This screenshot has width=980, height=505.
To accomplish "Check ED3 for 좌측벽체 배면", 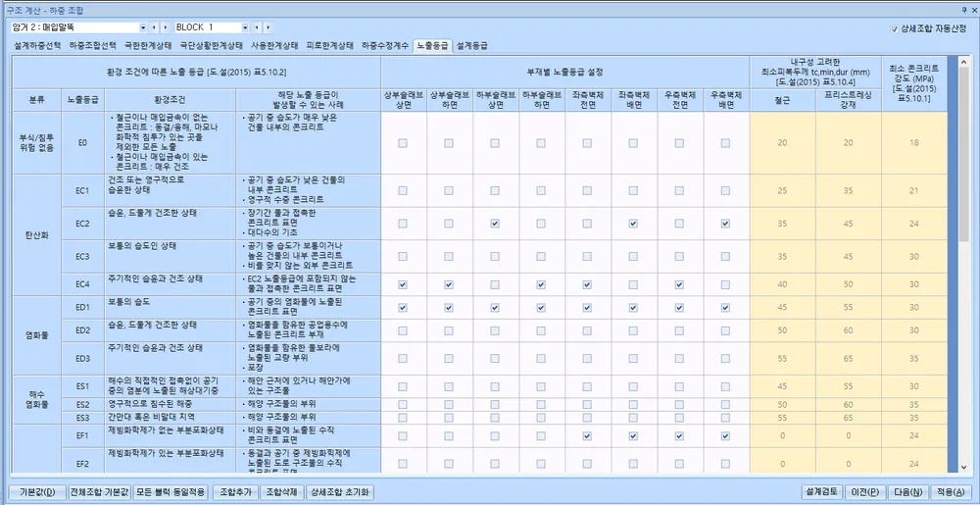I will click(633, 359).
